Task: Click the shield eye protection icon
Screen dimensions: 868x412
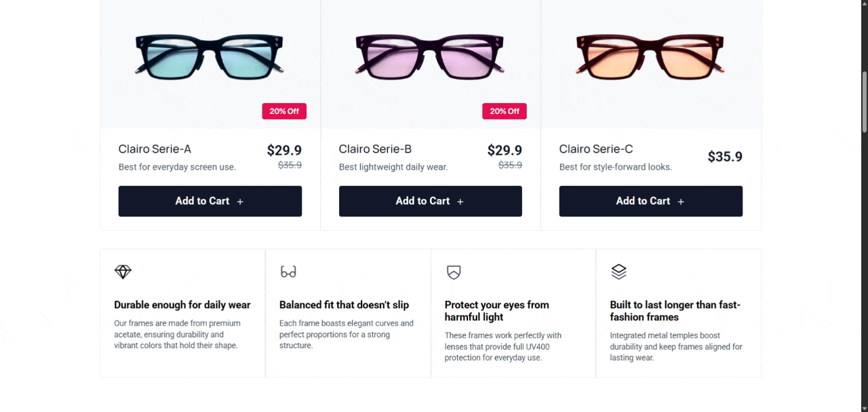Action: pyautogui.click(x=454, y=272)
